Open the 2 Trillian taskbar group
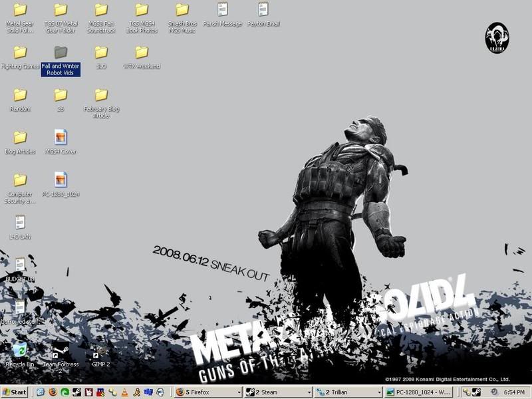Image resolution: width=532 pixels, height=399 pixels. tap(348, 392)
